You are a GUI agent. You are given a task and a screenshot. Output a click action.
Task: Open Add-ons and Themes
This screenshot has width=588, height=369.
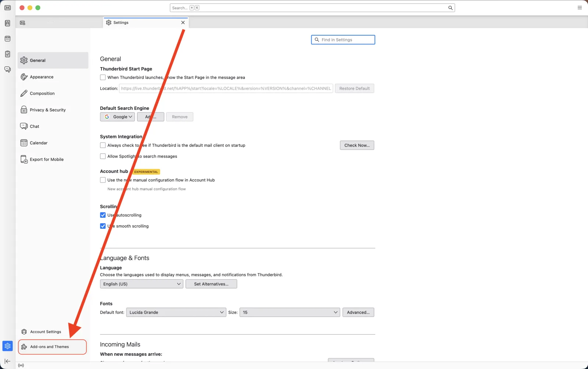(52, 347)
